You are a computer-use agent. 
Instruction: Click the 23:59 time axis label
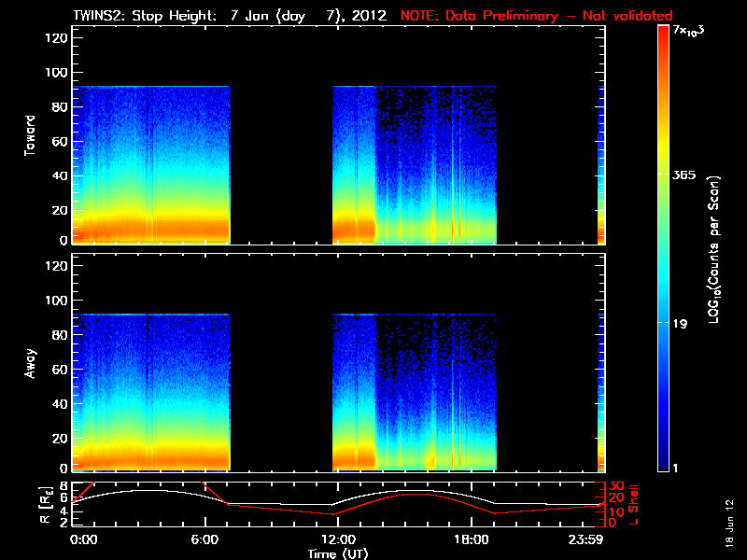585,539
